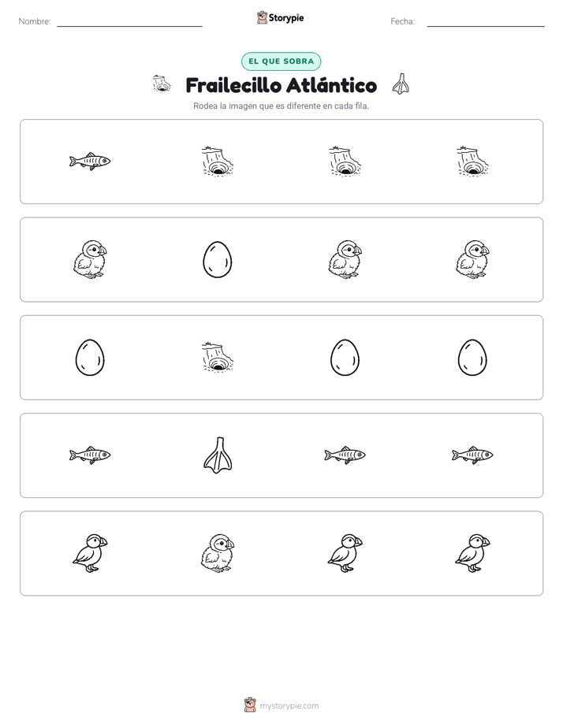Viewport: 563px width, 728px height.
Task: Click the last fish in row four
Action: 472,455
